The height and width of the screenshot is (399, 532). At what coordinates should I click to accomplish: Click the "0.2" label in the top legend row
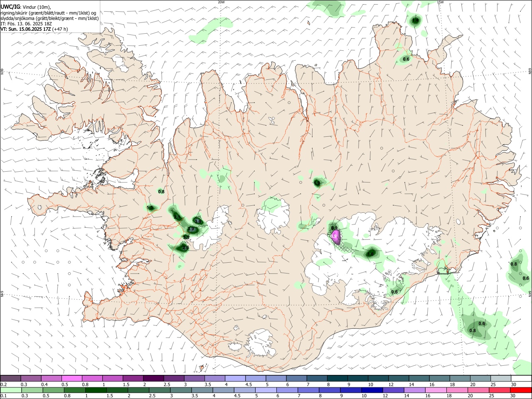coord(4,384)
